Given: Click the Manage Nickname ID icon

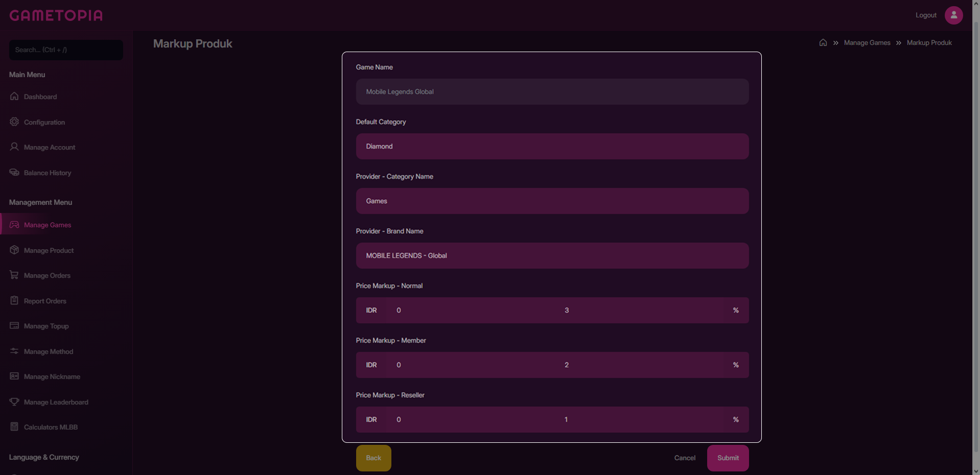Looking at the screenshot, I should [x=14, y=376].
